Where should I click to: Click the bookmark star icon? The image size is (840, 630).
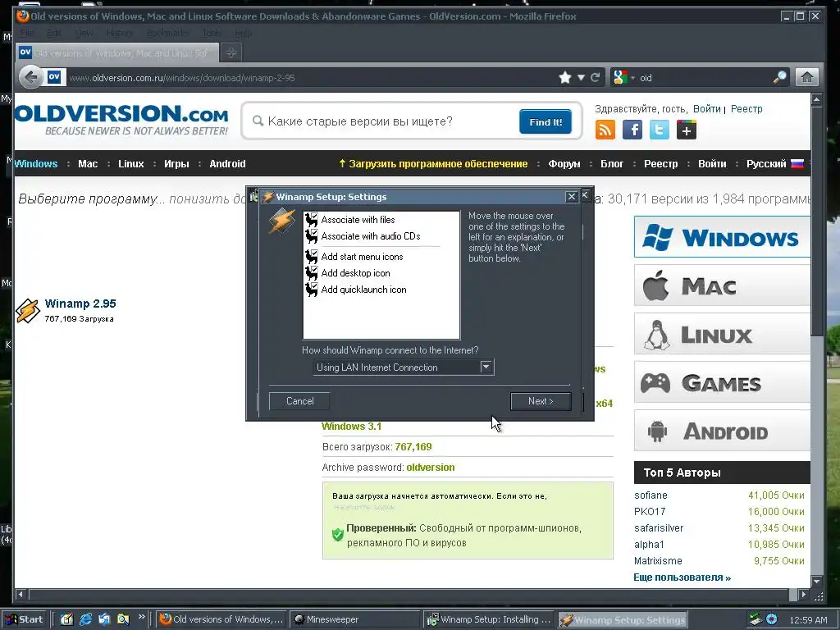pos(564,78)
